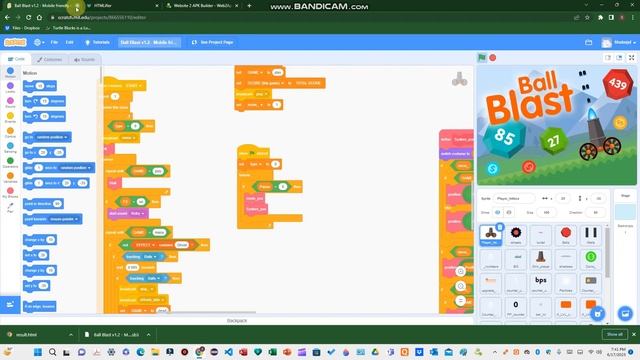640x360 pixels.
Task: Switch to the Code tab
Action: coord(16,59)
